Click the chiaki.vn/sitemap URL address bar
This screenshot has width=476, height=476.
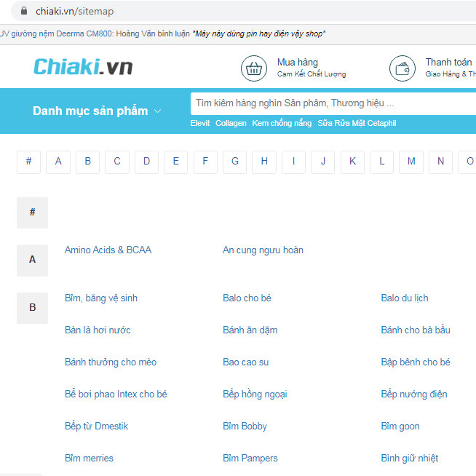[75, 11]
